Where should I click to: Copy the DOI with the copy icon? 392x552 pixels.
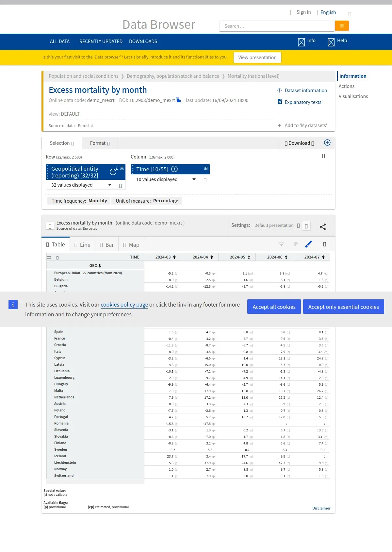(178, 100)
